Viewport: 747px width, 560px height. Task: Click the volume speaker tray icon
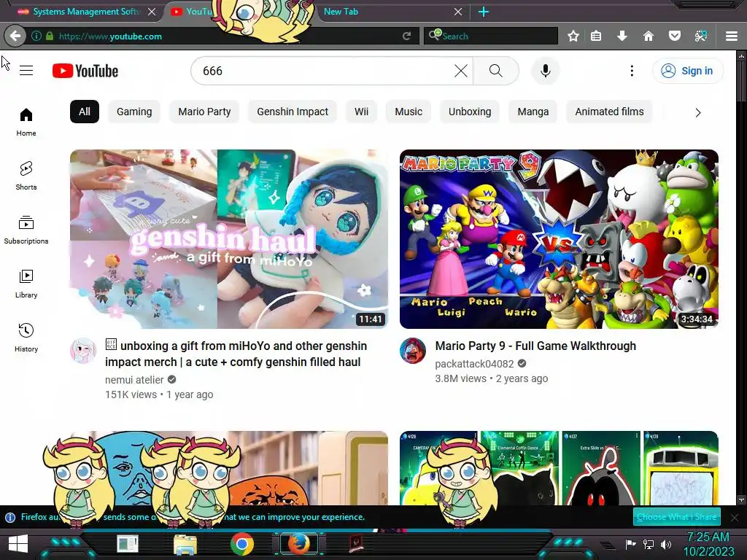coord(666,544)
